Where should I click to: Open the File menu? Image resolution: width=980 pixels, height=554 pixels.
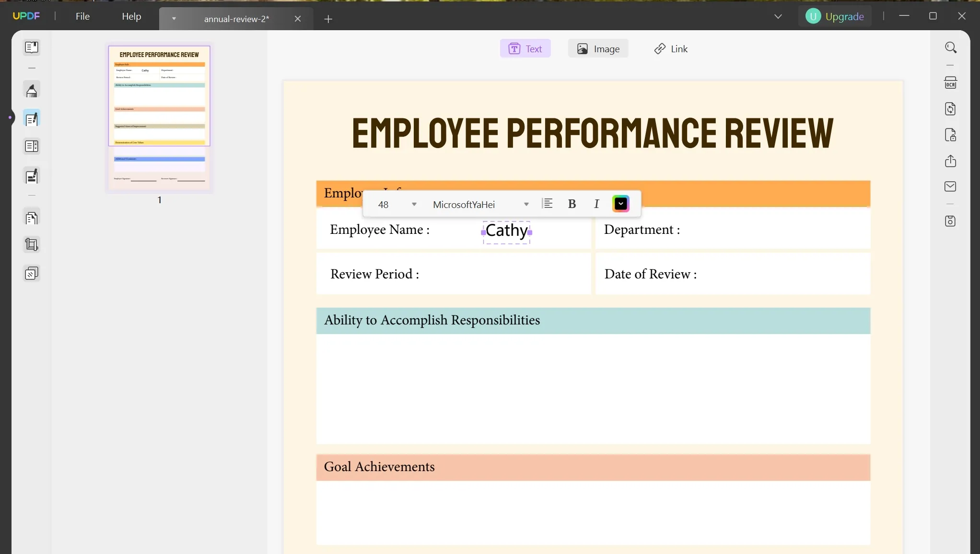coord(83,16)
